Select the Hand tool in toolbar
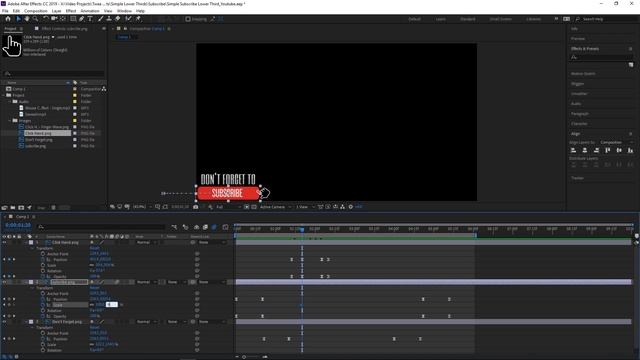 27,19
